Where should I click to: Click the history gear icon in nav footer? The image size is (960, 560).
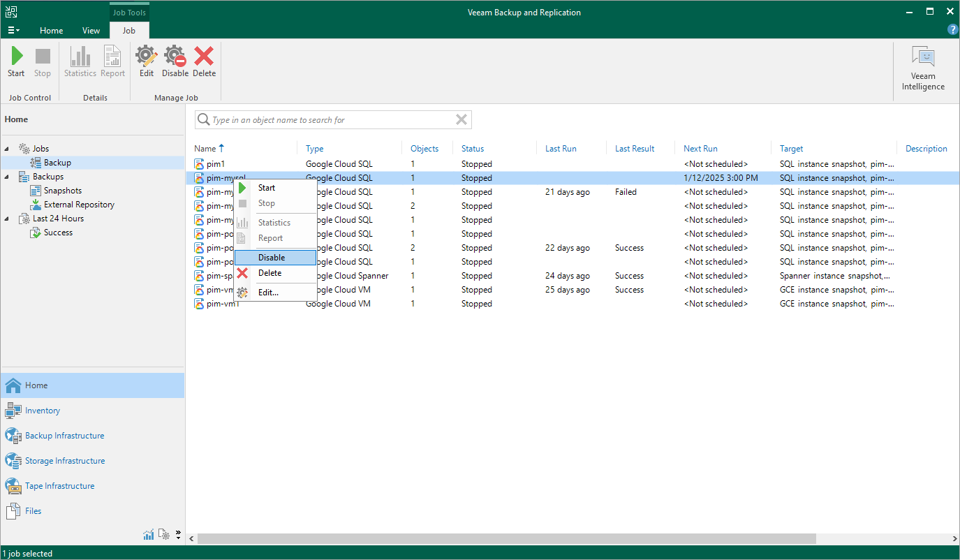point(164,535)
